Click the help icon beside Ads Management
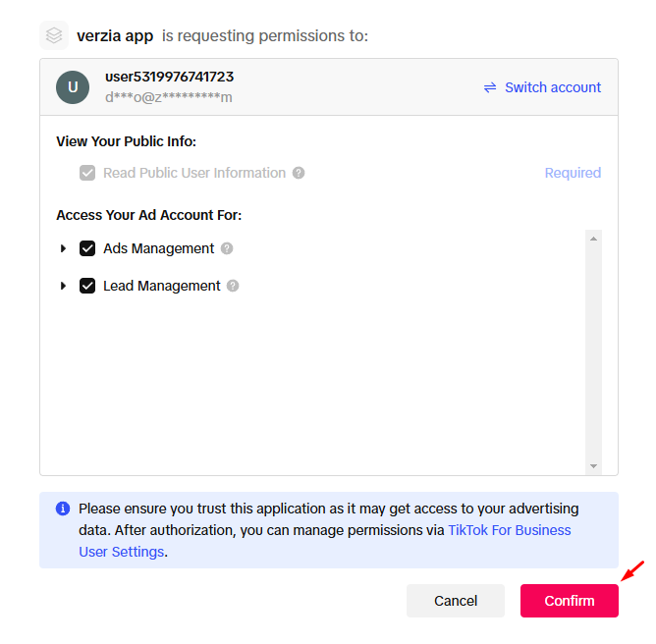656x644 pixels. [227, 248]
